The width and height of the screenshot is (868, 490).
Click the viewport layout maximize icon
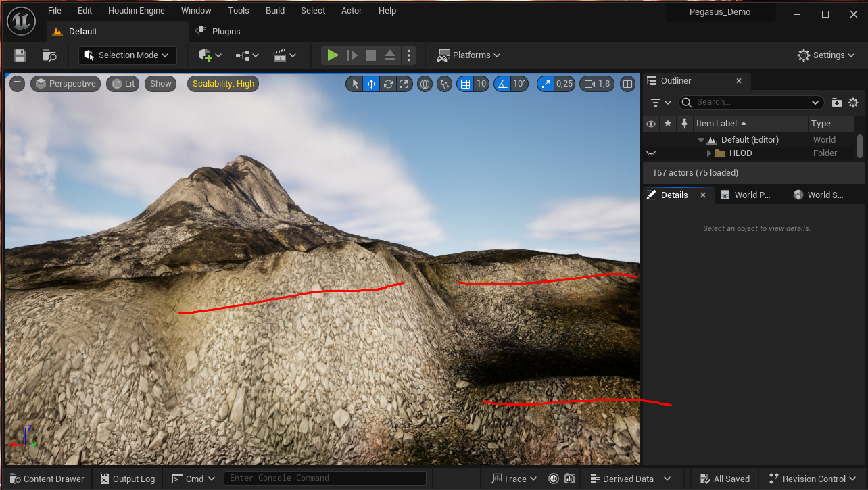click(x=627, y=84)
